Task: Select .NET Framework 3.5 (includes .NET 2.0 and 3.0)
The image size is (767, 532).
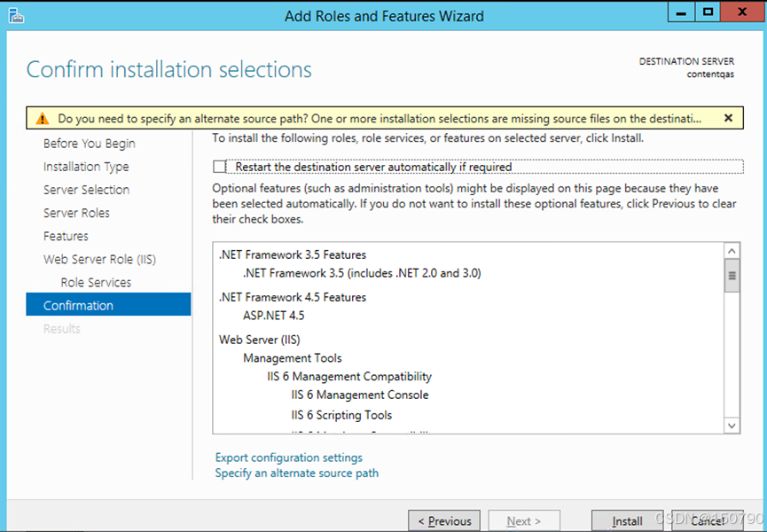Action: point(362,273)
